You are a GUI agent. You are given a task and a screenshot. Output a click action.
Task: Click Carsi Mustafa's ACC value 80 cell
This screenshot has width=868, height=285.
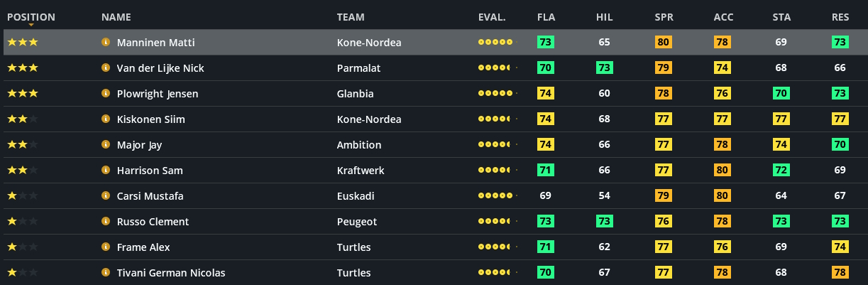[x=723, y=196]
